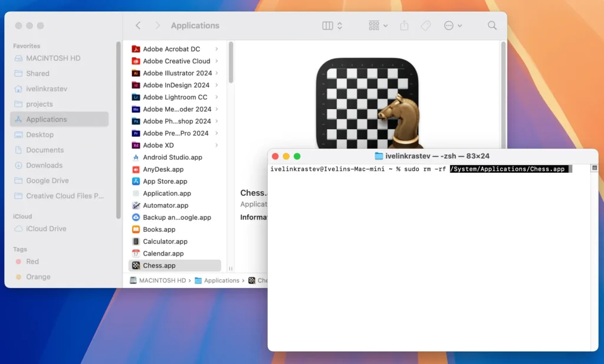The width and height of the screenshot is (604, 364).
Task: Zoom the Terminal window
Action: pyautogui.click(x=297, y=156)
